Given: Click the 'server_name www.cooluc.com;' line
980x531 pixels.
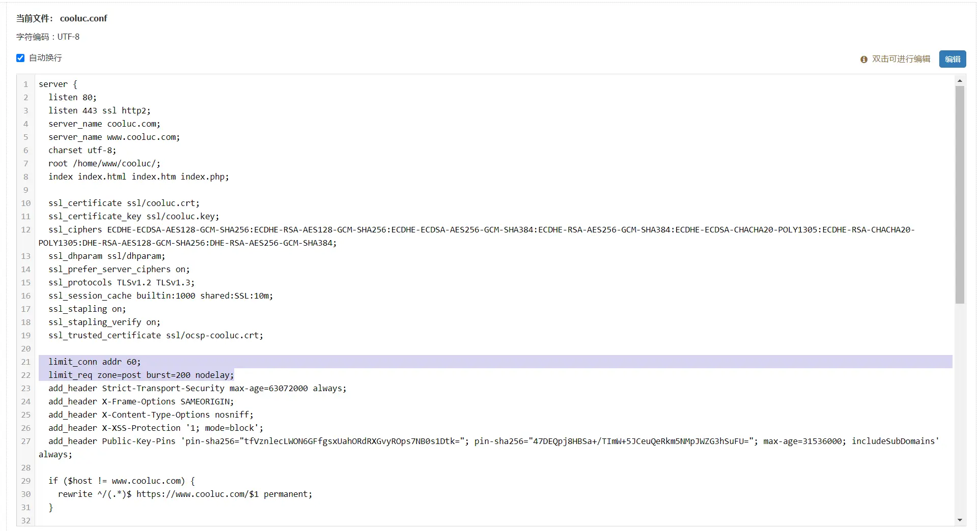Looking at the screenshot, I should tap(114, 137).
